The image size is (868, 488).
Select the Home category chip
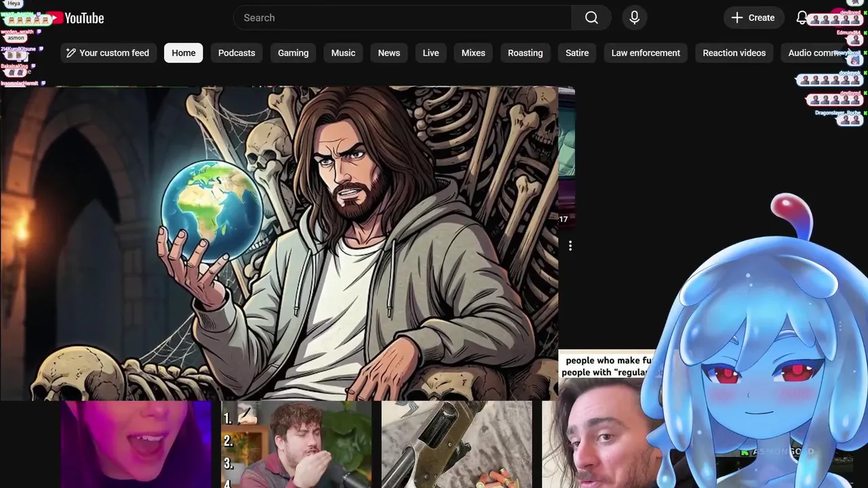[x=183, y=53]
